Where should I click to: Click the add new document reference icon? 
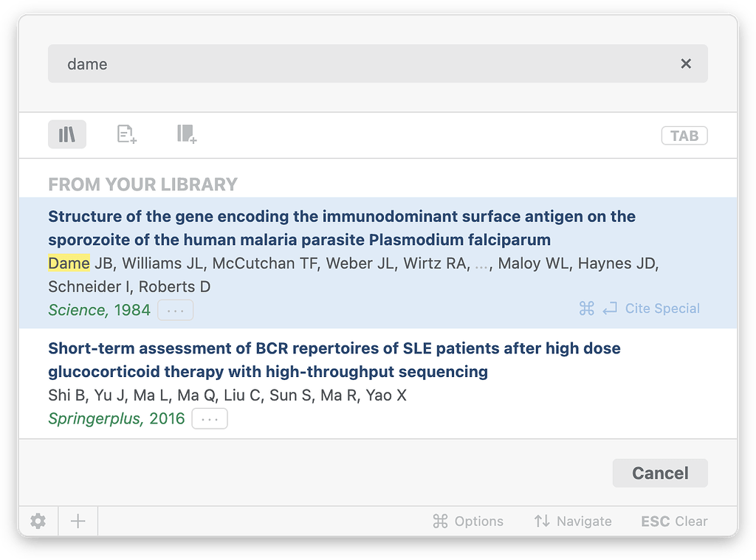(x=126, y=134)
